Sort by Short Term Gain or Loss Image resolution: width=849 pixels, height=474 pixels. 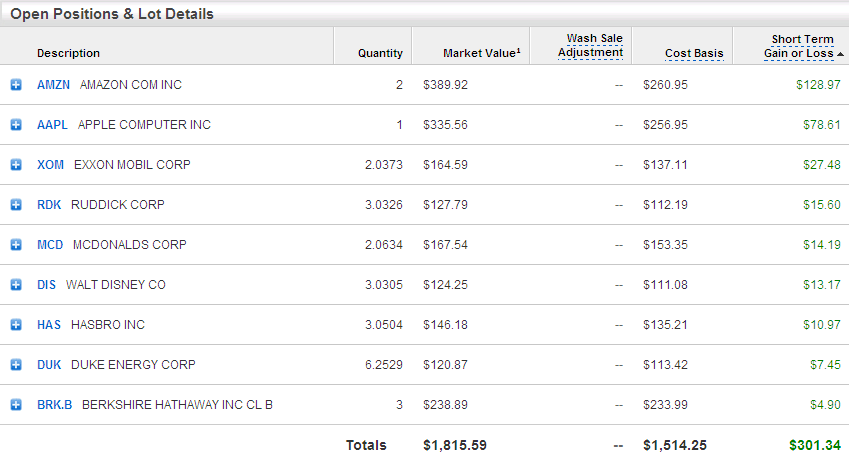click(x=799, y=47)
